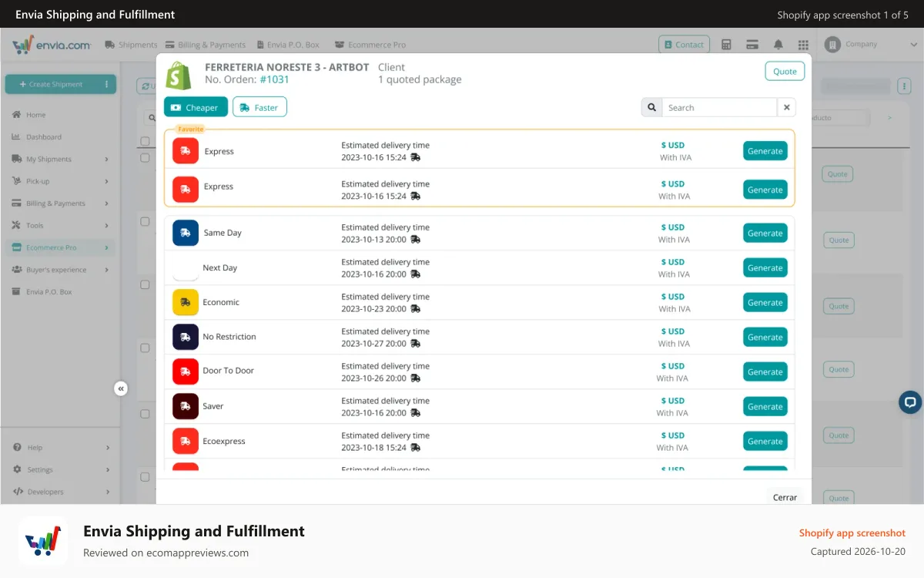Click the blue Same Day carrier icon

coord(186,233)
